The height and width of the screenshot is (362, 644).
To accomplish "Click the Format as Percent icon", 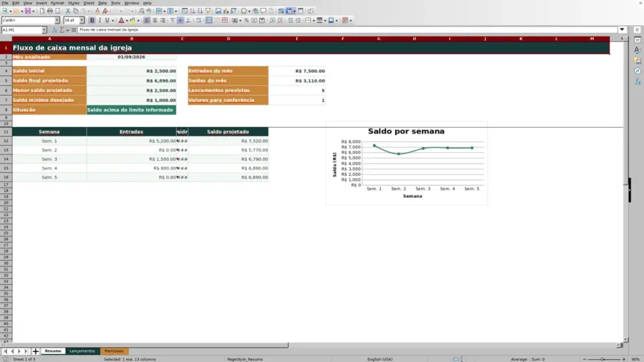I will pos(247,21).
